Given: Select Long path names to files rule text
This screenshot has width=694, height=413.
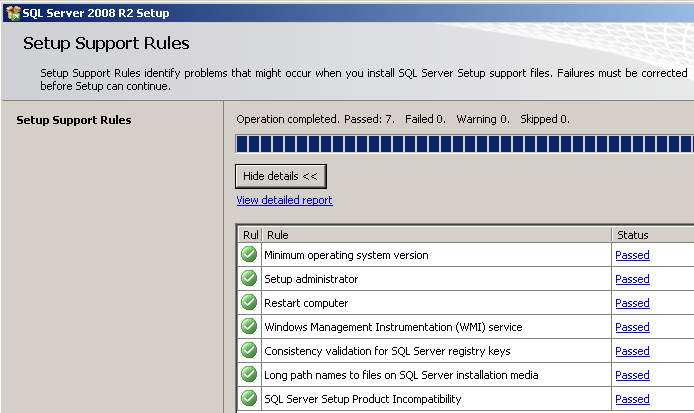Looking at the screenshot, I should (401, 374).
